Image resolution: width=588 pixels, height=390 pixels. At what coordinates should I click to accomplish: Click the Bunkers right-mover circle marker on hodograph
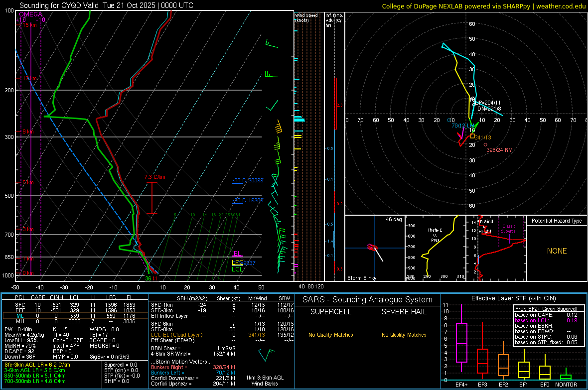click(x=485, y=145)
